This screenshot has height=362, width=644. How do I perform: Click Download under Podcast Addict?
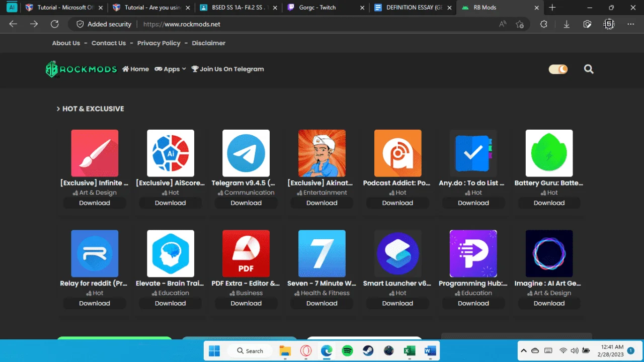pyautogui.click(x=397, y=203)
